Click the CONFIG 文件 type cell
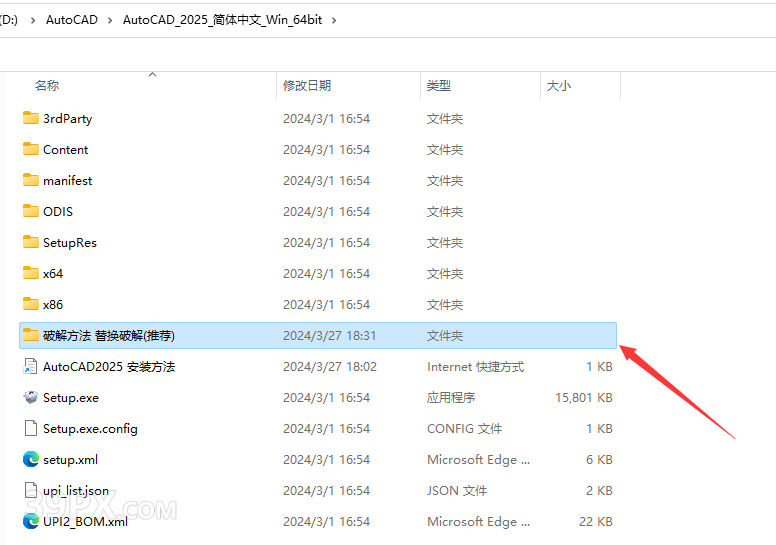Screen dimensions: 776x545 click(464, 429)
